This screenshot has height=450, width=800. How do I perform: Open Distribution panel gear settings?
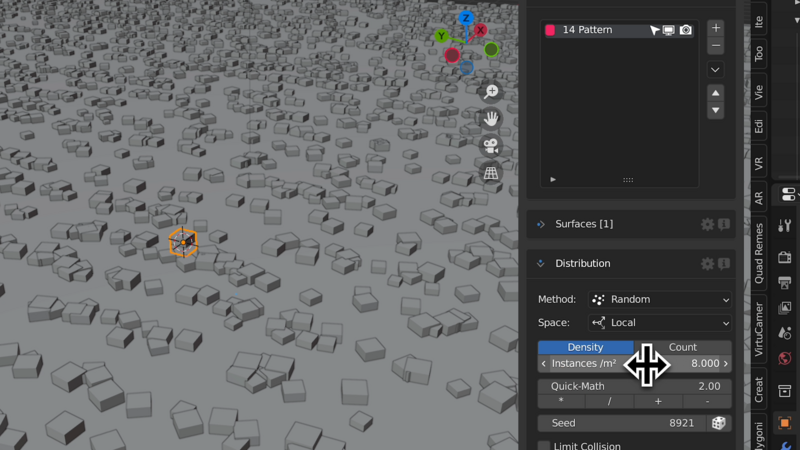click(x=707, y=263)
